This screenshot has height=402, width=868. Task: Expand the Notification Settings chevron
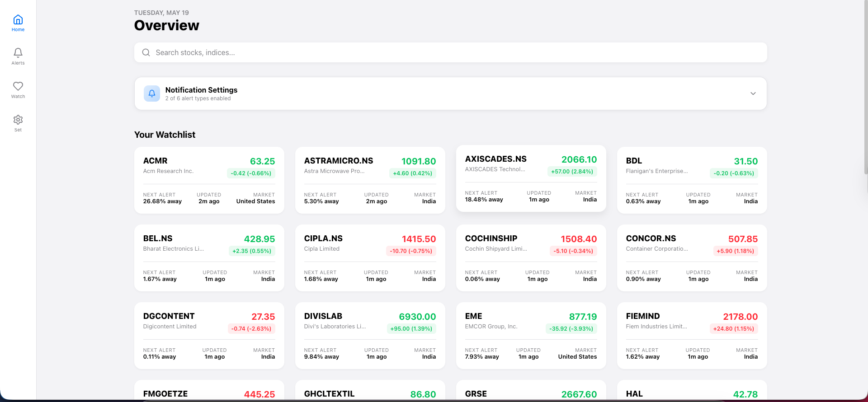pos(753,93)
